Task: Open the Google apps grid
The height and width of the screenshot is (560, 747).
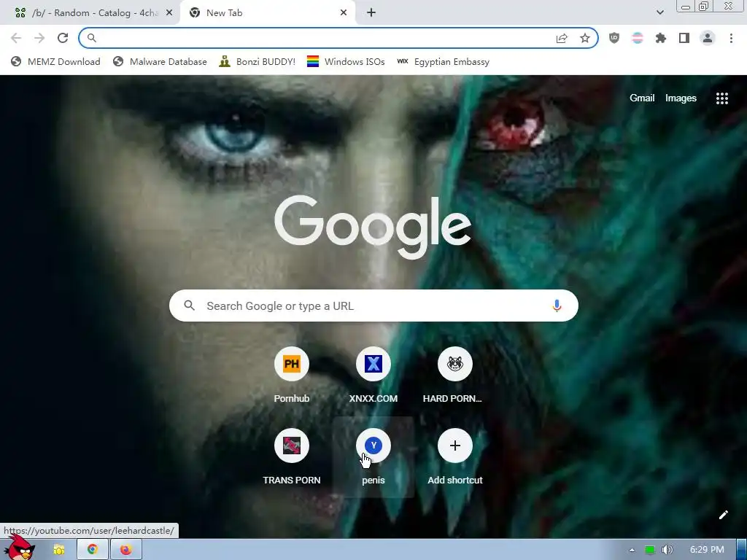Action: pyautogui.click(x=721, y=98)
